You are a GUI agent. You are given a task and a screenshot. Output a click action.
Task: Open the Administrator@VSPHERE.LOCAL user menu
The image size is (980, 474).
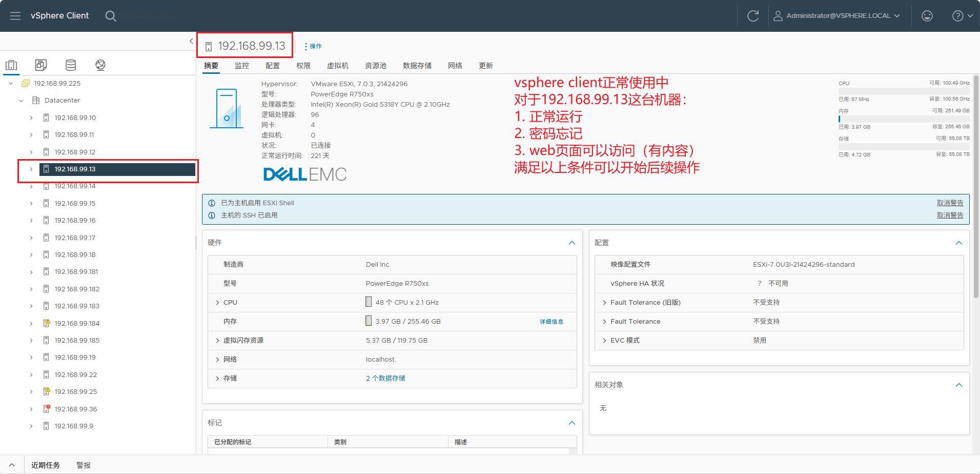(x=836, y=16)
